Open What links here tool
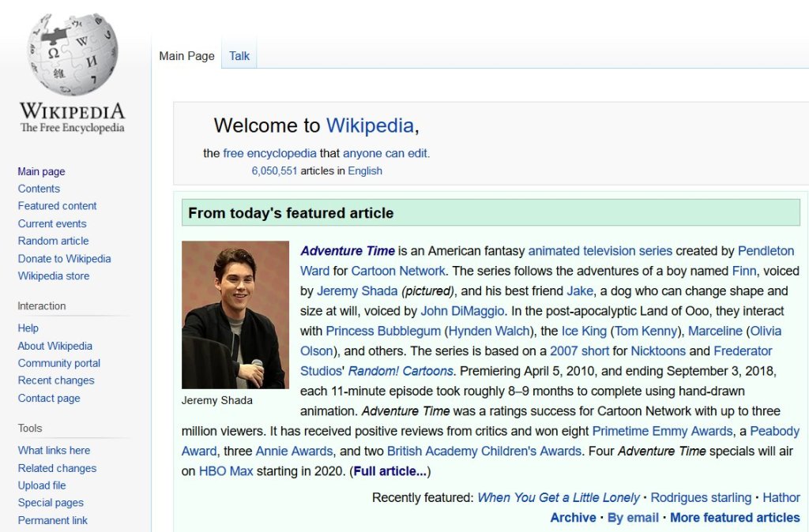Screen dimensions: 809x532 54,451
